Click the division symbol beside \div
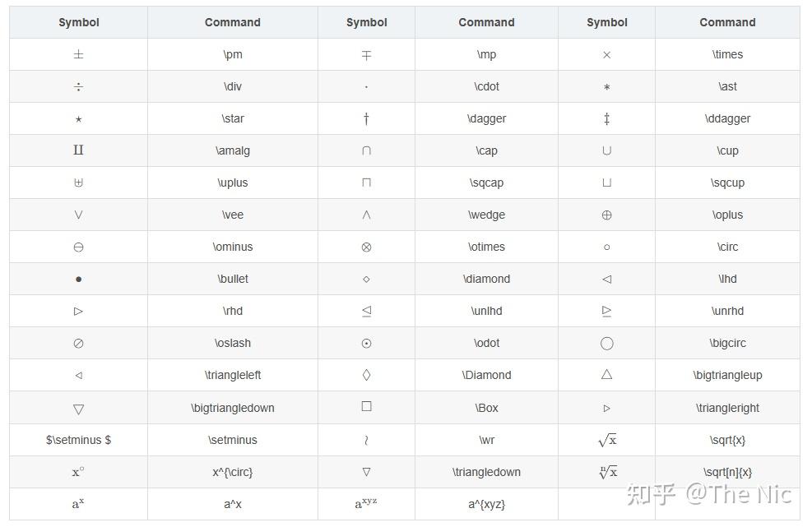The height and width of the screenshot is (527, 812). [x=78, y=87]
